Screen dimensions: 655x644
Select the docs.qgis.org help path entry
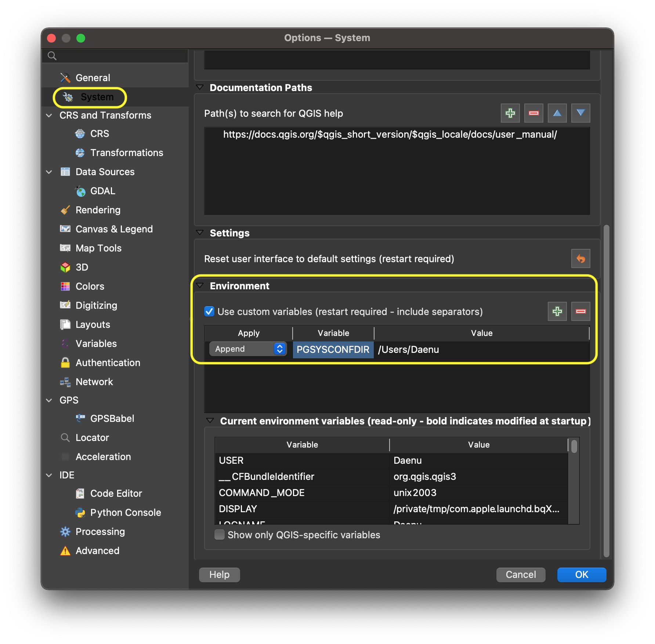[x=390, y=134]
